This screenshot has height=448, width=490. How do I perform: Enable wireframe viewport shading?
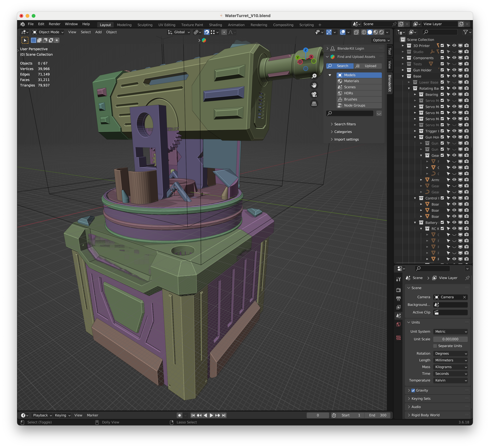364,32
